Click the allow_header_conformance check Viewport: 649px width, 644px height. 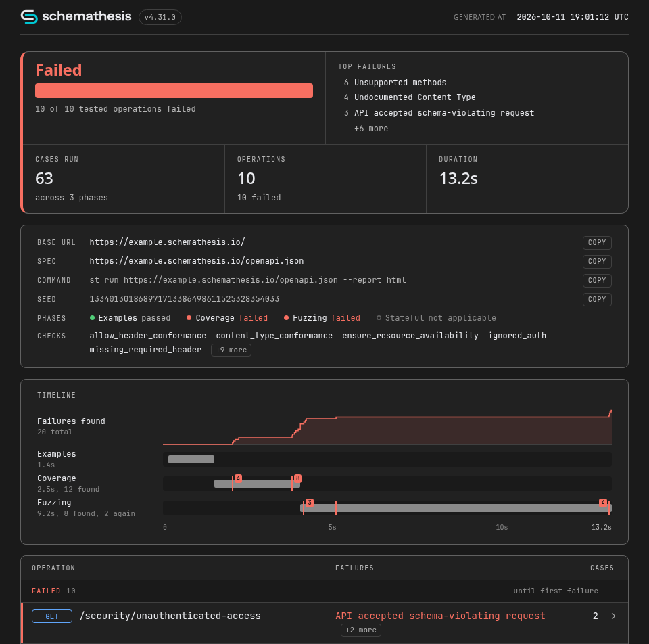pos(148,336)
